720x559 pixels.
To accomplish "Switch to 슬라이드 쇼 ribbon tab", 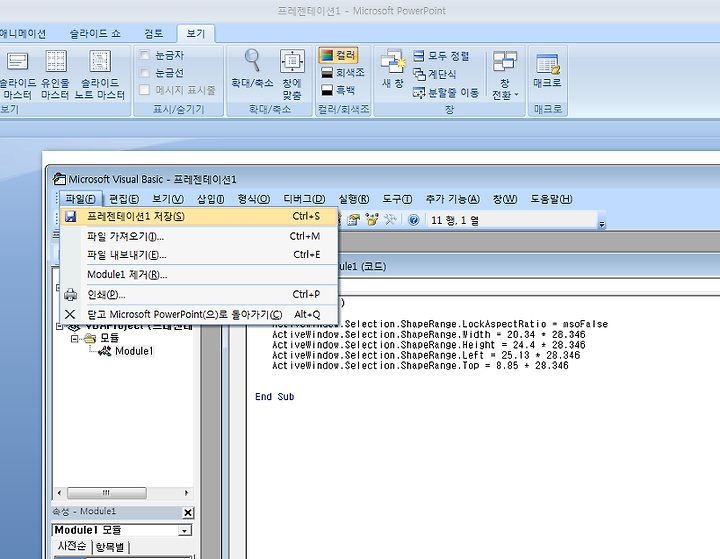I will [x=95, y=34].
